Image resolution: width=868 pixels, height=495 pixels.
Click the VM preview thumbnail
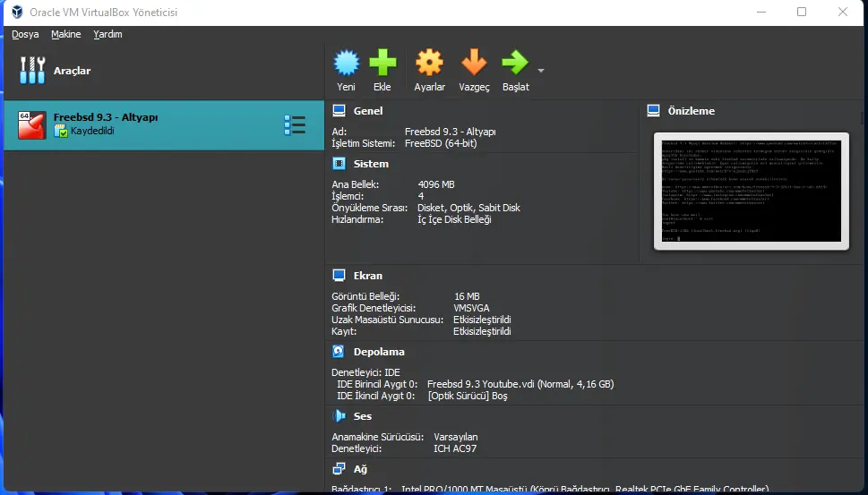(x=752, y=191)
